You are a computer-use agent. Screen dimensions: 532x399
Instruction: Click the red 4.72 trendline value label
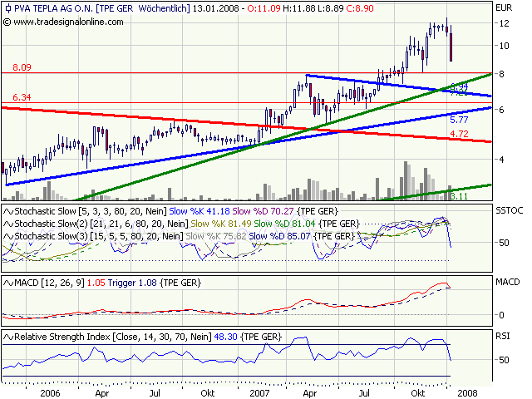pos(459,133)
